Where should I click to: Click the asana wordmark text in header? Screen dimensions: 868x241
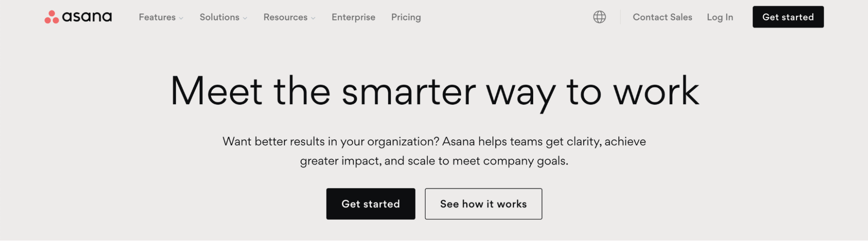click(x=87, y=17)
